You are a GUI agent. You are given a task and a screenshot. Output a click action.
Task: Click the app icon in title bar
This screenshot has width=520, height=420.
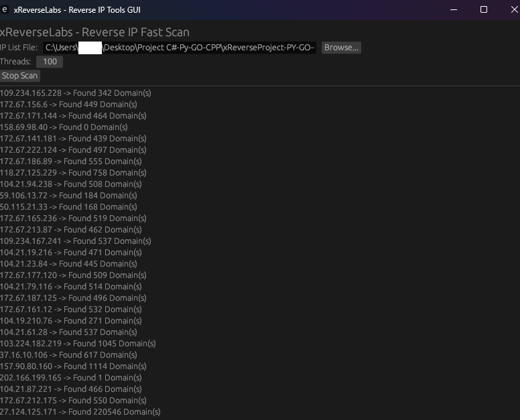point(4,9)
